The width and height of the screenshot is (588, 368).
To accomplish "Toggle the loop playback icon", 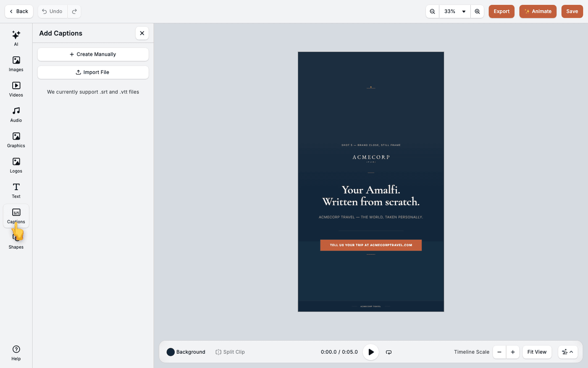I will [x=389, y=352].
